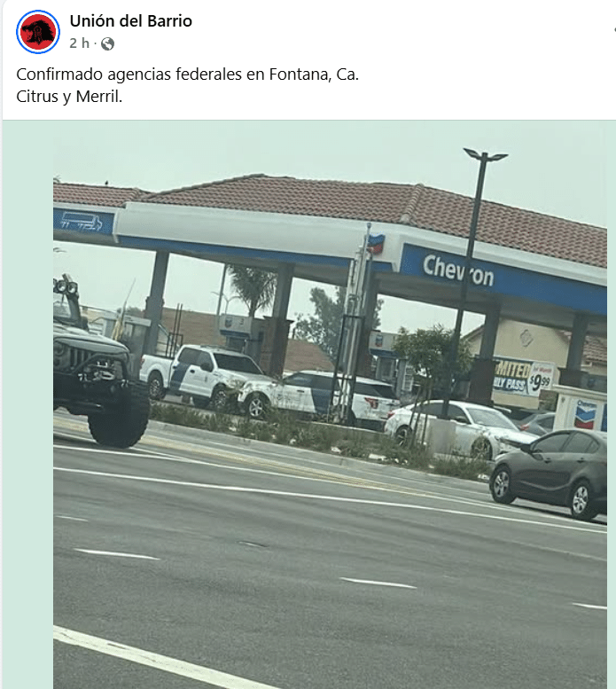This screenshot has height=689, width=616.
Task: Click the dark gray sedan in the photo
Action: point(549,474)
